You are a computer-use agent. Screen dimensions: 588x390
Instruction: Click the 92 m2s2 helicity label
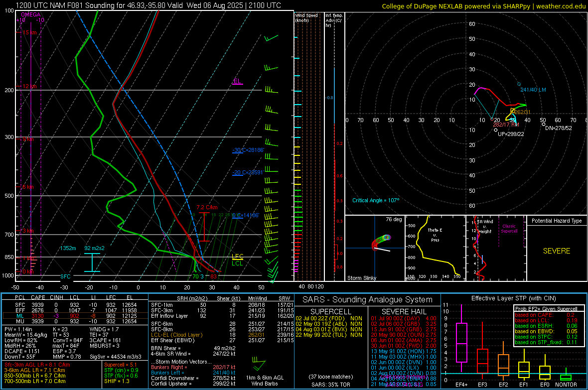pos(94,248)
